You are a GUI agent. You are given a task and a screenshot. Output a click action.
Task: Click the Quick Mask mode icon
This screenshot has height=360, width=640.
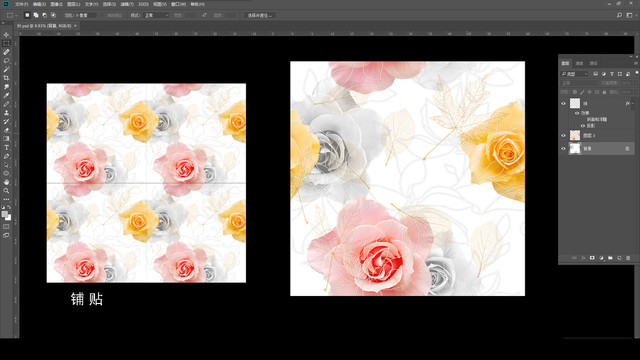pos(6,227)
